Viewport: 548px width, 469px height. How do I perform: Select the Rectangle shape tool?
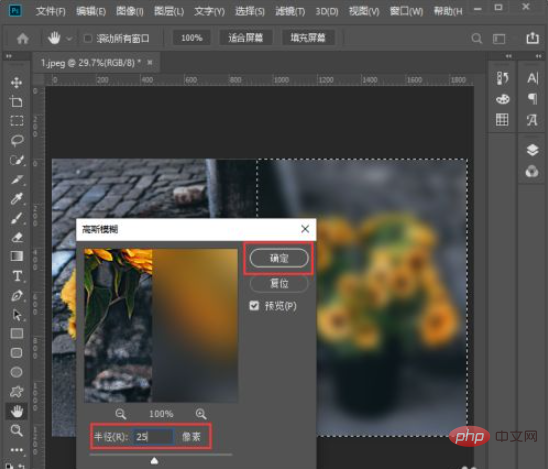click(16, 334)
